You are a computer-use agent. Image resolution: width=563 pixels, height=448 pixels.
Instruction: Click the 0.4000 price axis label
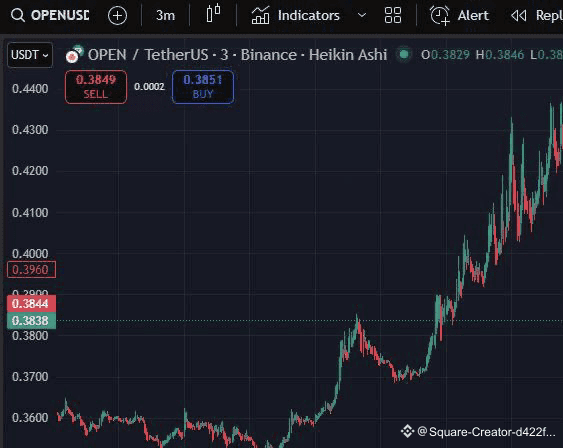pyautogui.click(x=30, y=254)
